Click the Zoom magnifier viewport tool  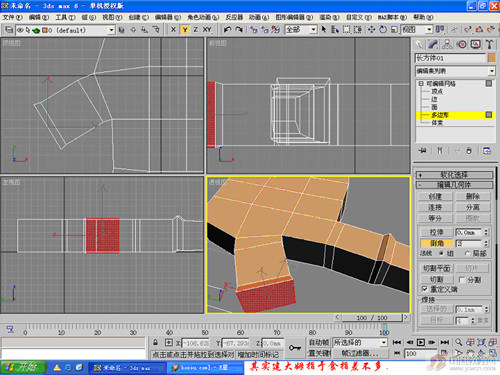[x=459, y=342]
